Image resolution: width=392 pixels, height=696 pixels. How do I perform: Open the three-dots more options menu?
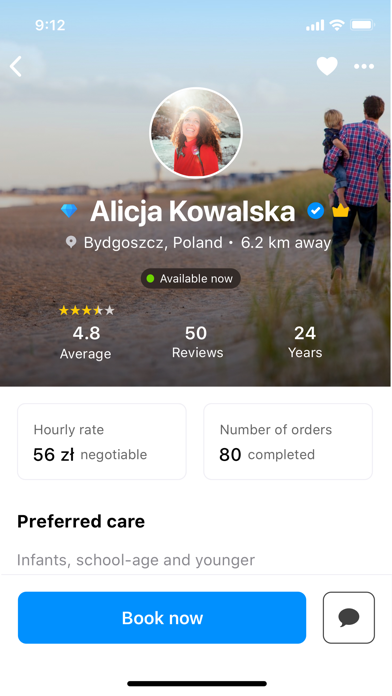click(364, 67)
